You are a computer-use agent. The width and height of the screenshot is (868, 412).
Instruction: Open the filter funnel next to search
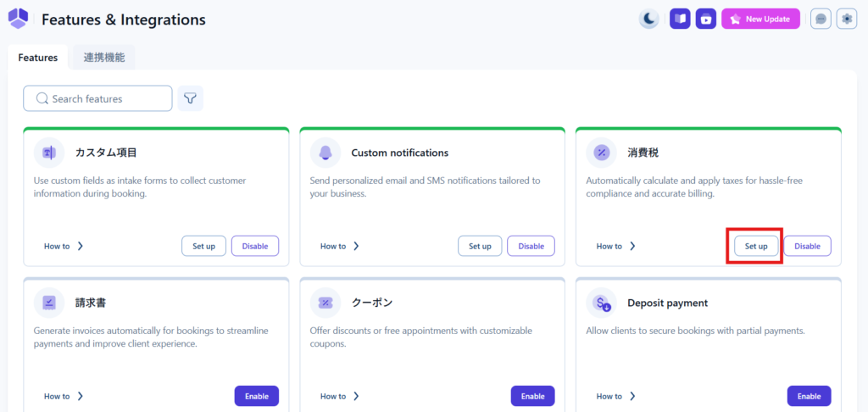pos(190,98)
